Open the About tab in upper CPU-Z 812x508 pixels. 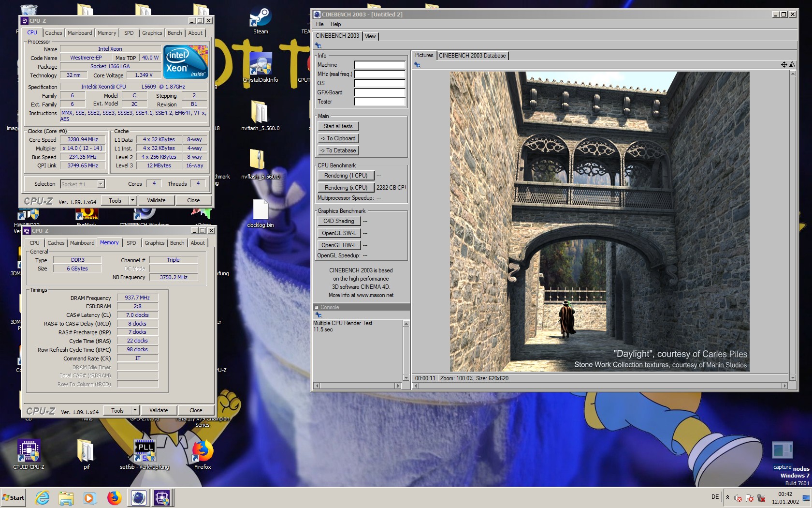pos(195,33)
